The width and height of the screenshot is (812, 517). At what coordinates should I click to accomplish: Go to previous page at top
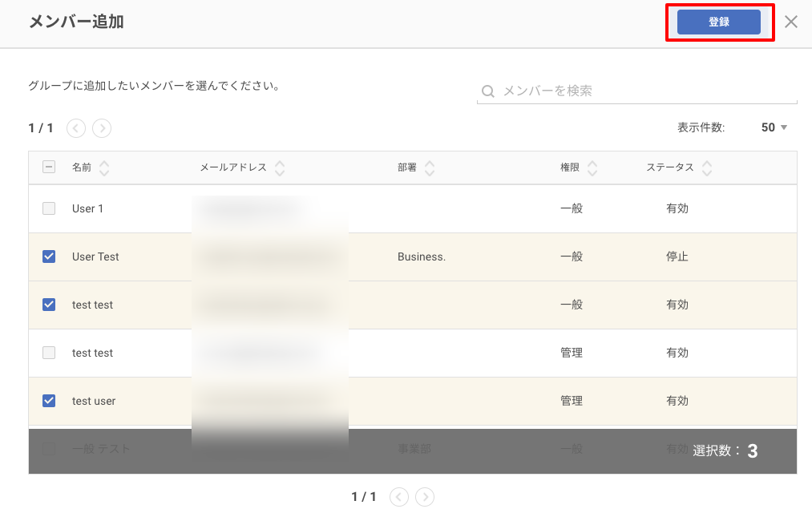click(76, 128)
